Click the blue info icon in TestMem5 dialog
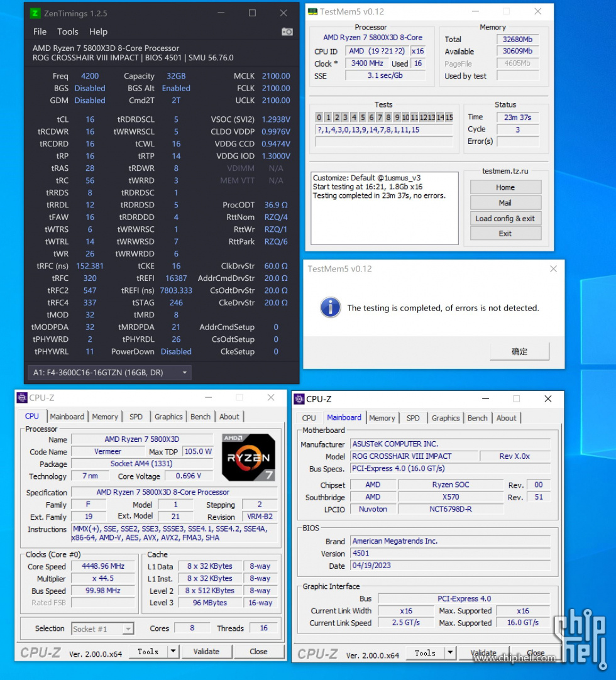The height and width of the screenshot is (680, 616). coord(331,307)
